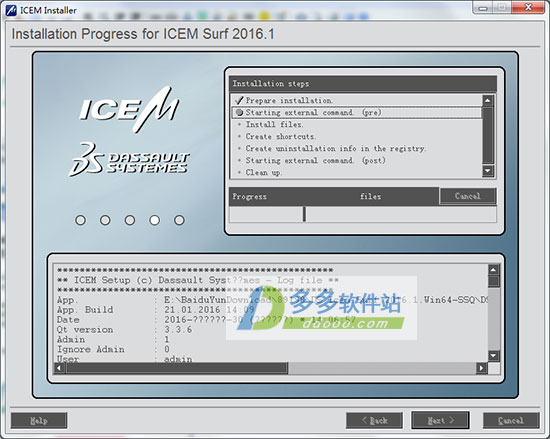
Task: Click the Dassault Systemes logo
Action: pyautogui.click(x=129, y=160)
